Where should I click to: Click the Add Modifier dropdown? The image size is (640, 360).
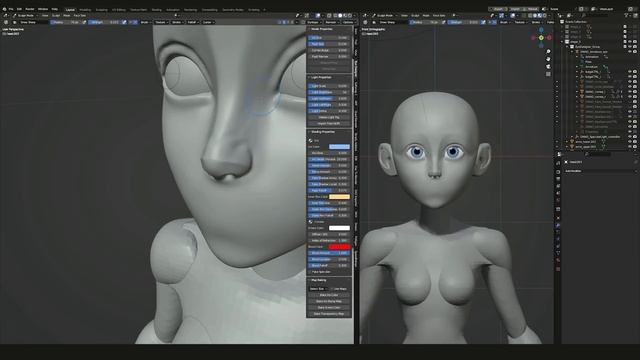(599, 171)
